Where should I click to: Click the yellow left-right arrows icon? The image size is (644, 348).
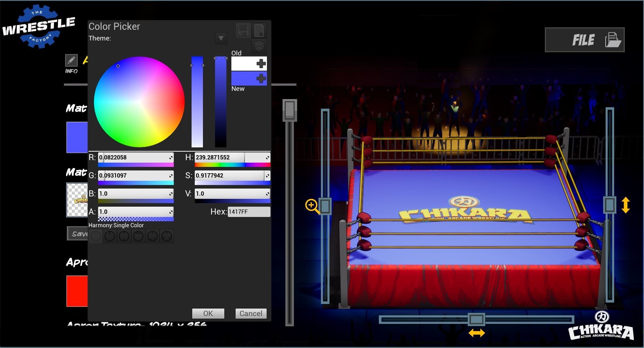477,333
